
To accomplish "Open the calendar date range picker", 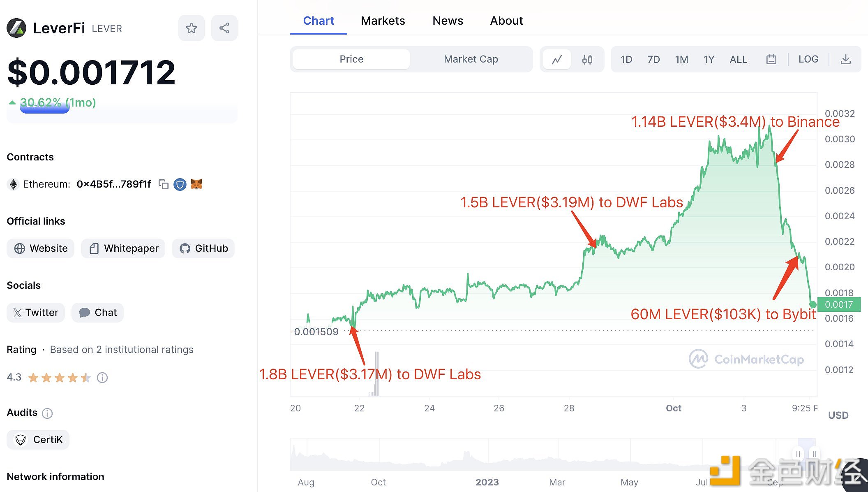I will [x=771, y=60].
